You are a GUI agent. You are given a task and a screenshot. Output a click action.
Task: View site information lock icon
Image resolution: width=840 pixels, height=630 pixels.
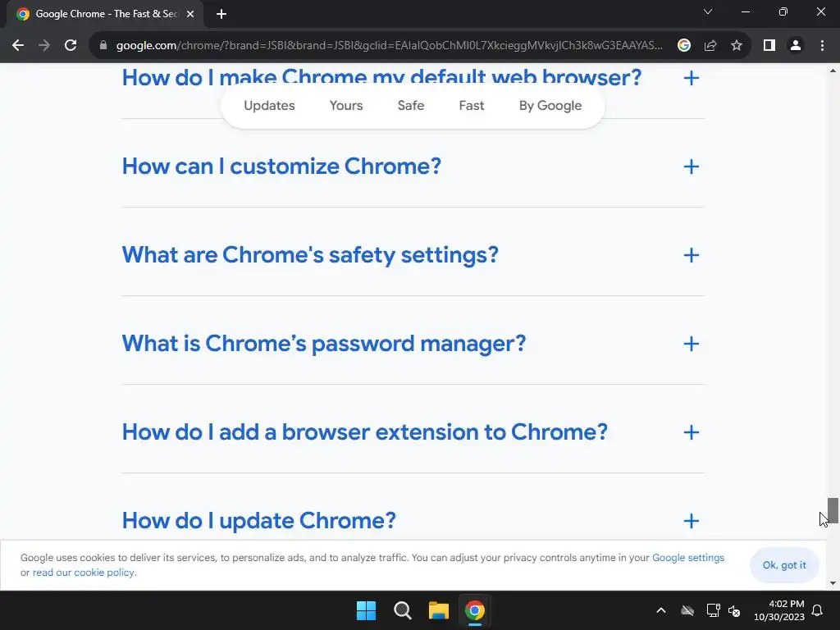[103, 46]
